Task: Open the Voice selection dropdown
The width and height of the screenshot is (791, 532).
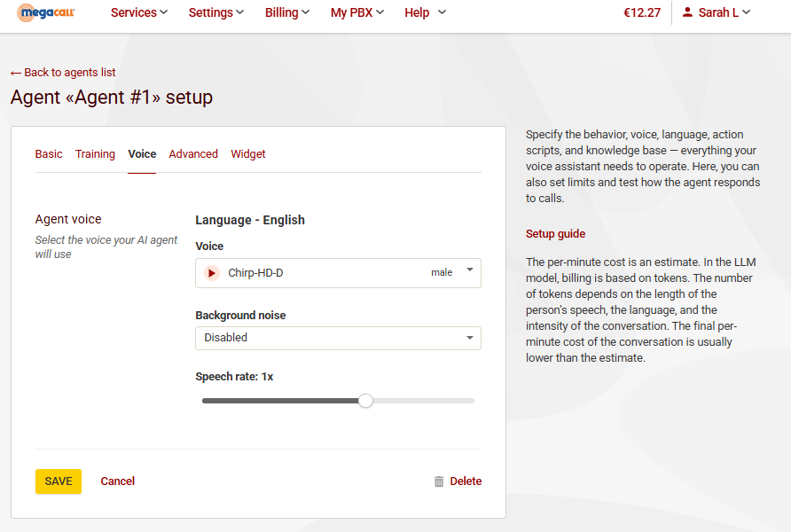Action: point(338,273)
